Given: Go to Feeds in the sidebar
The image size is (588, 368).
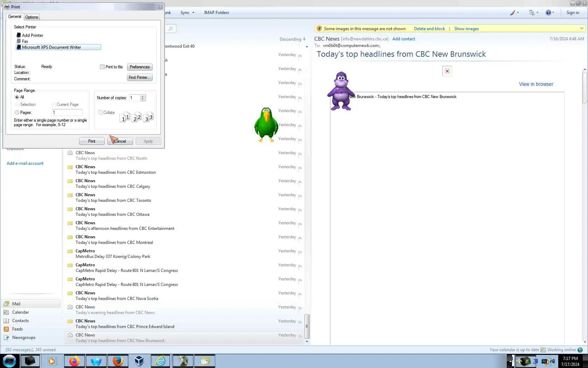Looking at the screenshot, I should (x=17, y=329).
